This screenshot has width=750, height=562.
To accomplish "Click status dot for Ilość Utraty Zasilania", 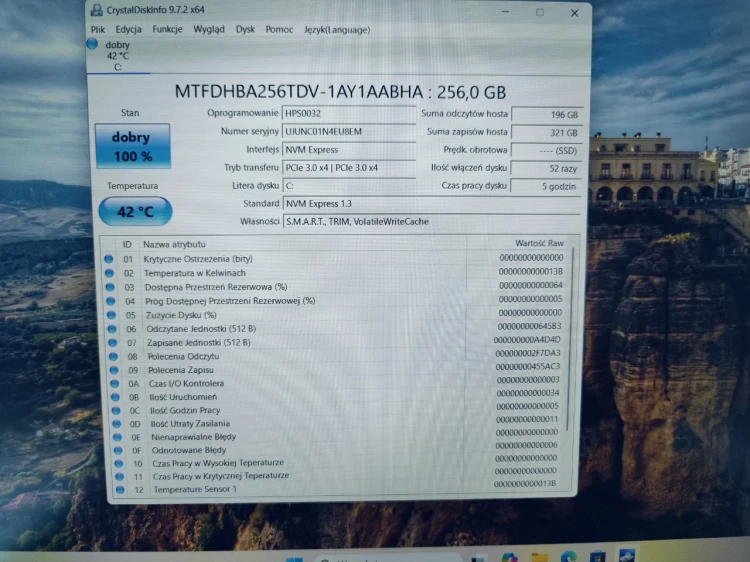I will (117, 424).
